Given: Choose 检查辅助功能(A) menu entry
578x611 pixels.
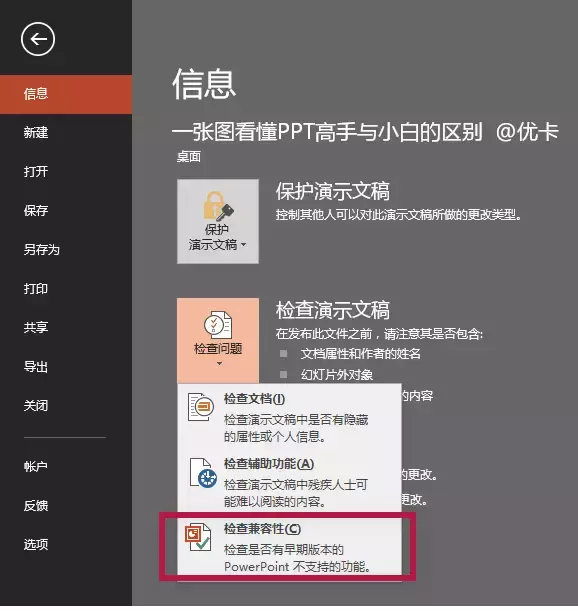Looking at the screenshot, I should pyautogui.click(x=290, y=481).
